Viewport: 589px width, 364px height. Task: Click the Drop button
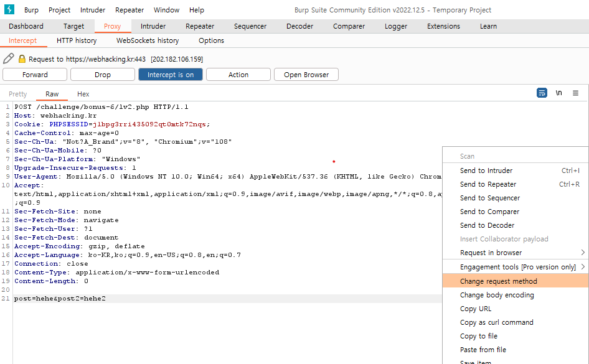pos(103,75)
